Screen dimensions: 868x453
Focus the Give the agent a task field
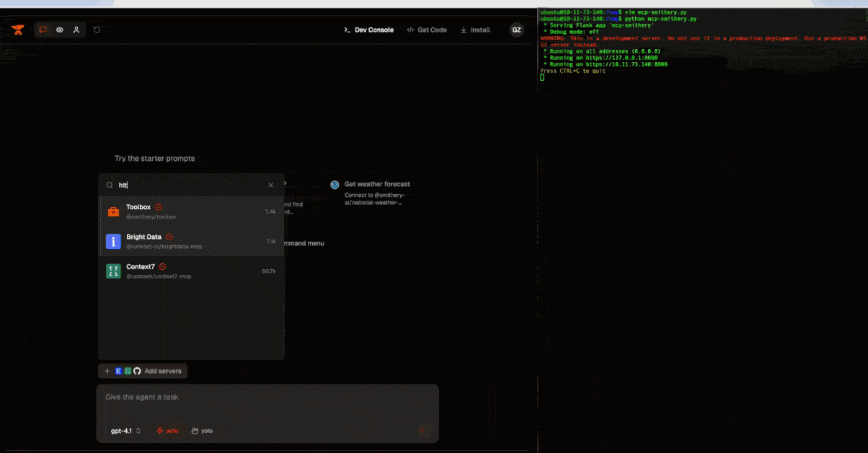click(267, 397)
